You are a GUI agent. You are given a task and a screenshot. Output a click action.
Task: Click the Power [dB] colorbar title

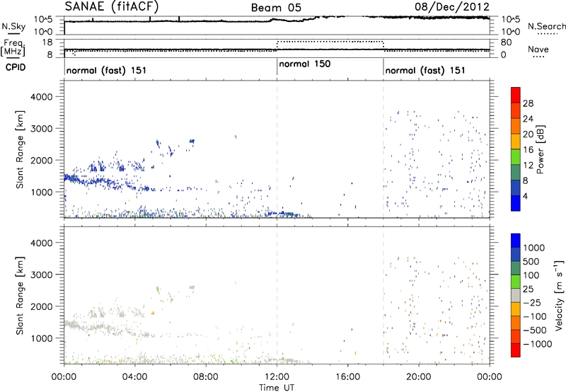pos(541,149)
